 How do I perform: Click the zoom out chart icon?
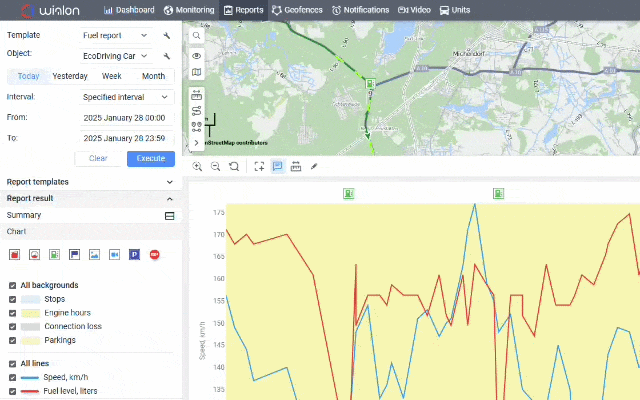coord(216,166)
